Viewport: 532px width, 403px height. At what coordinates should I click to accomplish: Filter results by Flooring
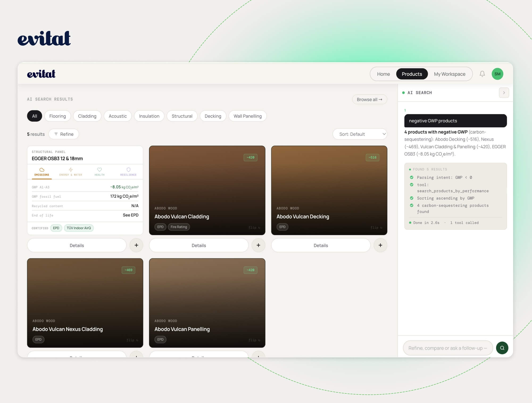[57, 116]
